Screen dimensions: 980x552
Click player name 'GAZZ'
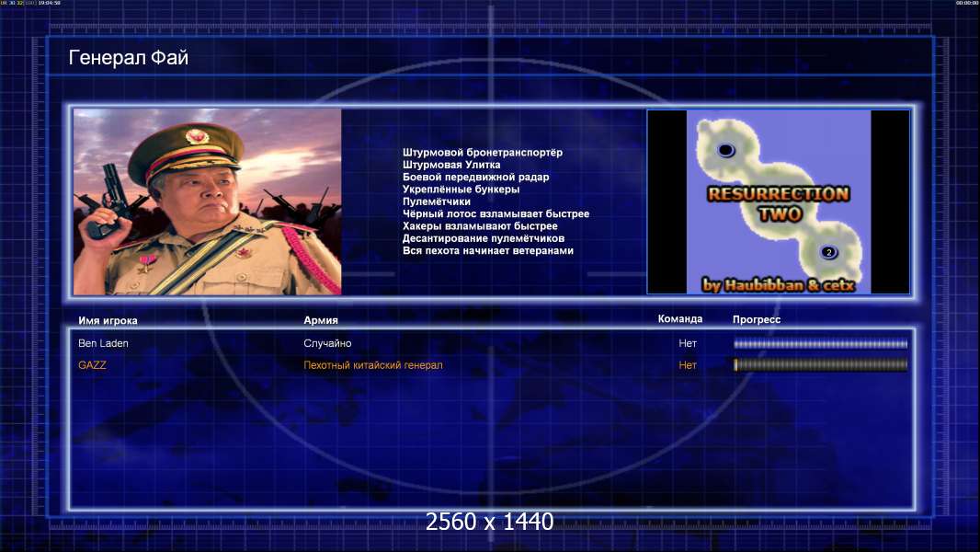click(x=92, y=365)
